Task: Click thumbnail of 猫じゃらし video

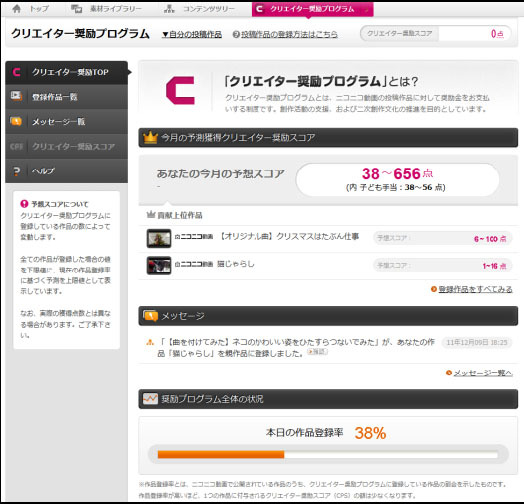Action: click(159, 265)
